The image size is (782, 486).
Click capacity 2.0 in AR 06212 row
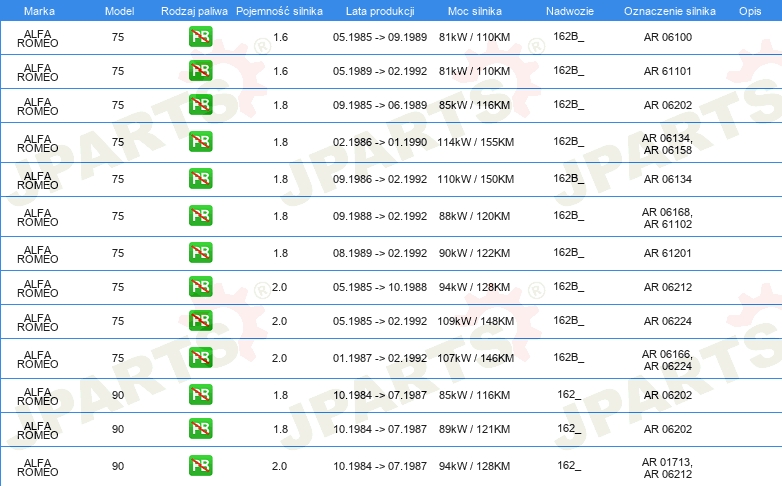click(279, 287)
